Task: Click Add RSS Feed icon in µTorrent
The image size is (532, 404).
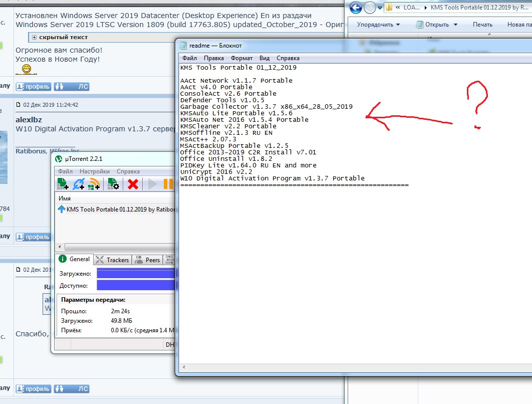Action: (94, 183)
